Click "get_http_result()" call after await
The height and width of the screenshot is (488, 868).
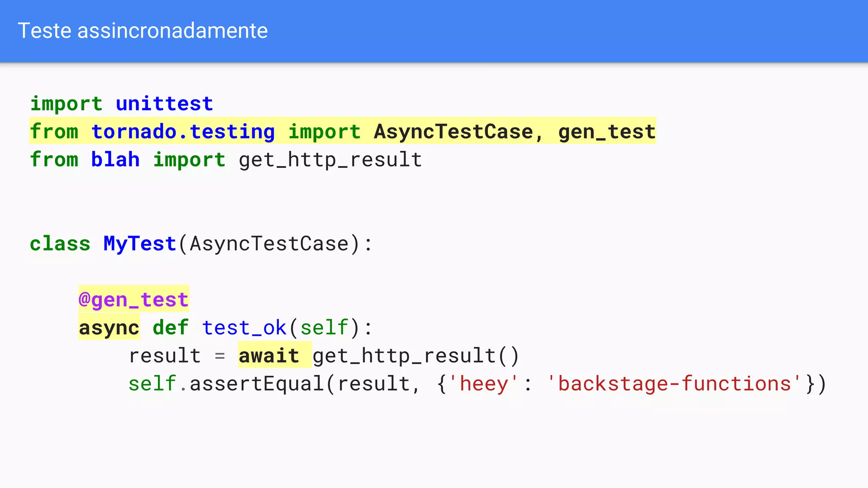point(416,356)
